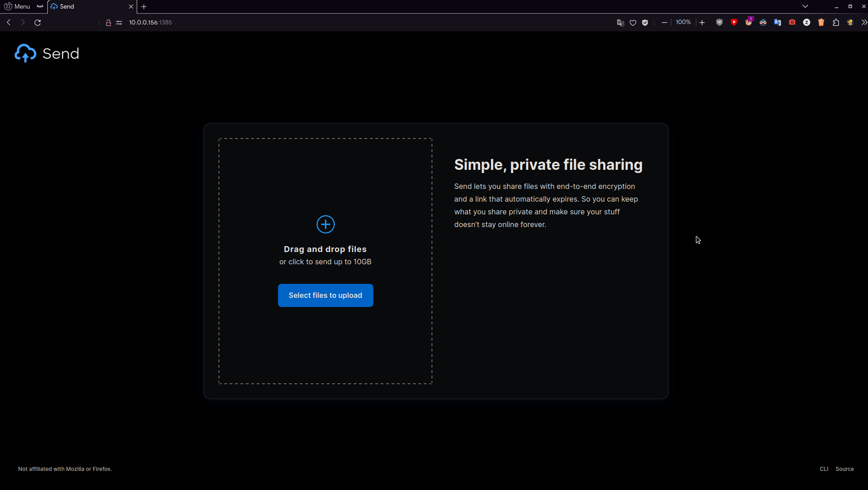Click the translate page icon in address bar
This screenshot has height=490, width=868.
pos(620,23)
